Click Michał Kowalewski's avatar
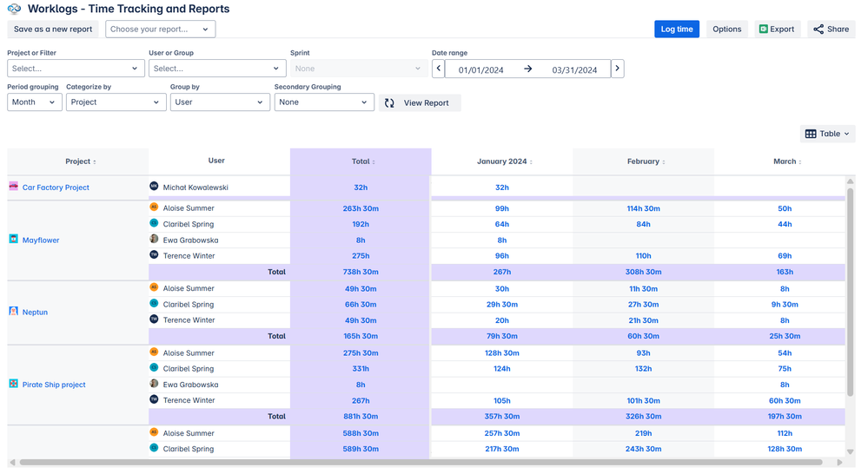The width and height of the screenshot is (868, 474). [x=155, y=187]
